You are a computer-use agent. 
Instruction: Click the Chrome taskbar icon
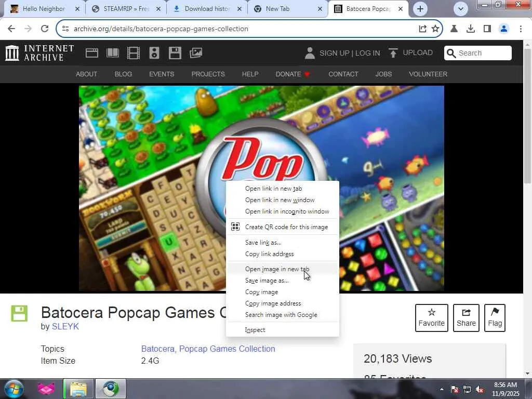[111, 389]
